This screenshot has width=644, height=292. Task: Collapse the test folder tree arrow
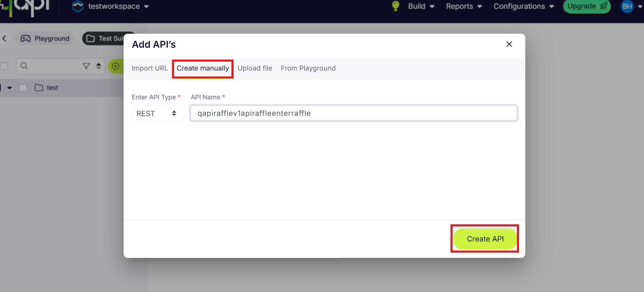pyautogui.click(x=9, y=88)
